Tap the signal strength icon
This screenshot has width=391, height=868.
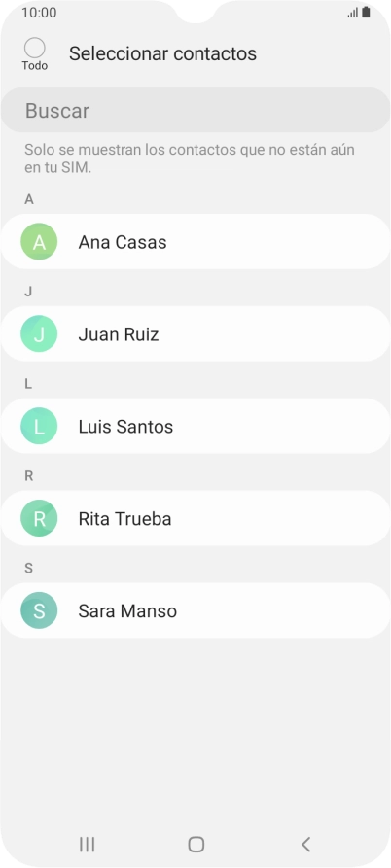click(x=353, y=13)
